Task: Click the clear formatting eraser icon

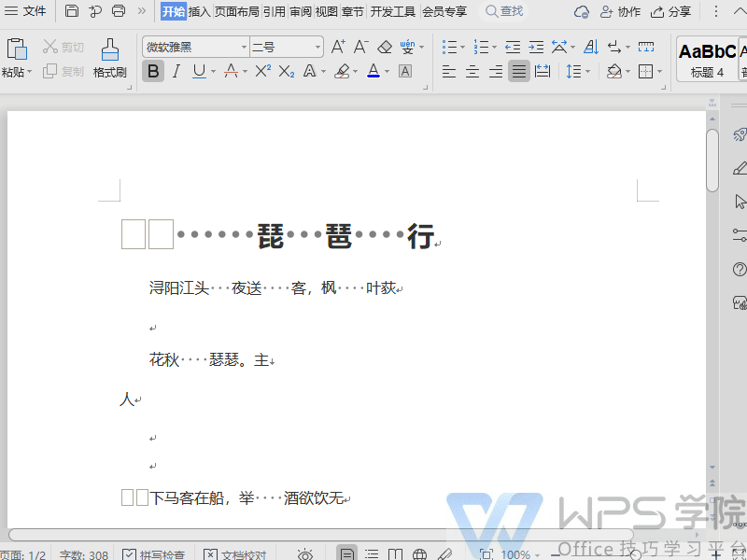Action: click(385, 47)
